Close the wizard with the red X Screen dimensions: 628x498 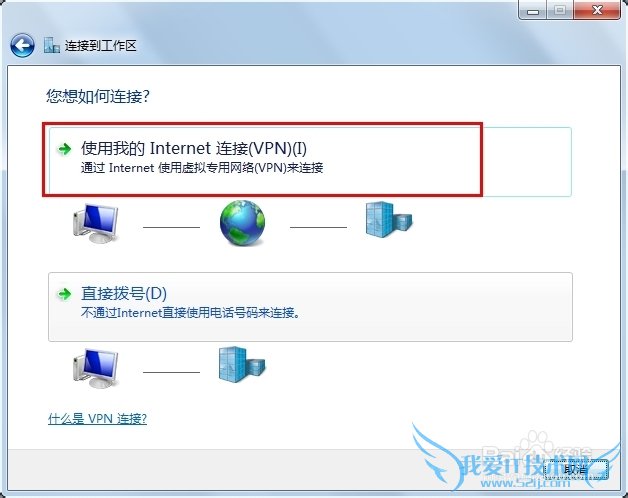pyautogui.click(x=597, y=10)
